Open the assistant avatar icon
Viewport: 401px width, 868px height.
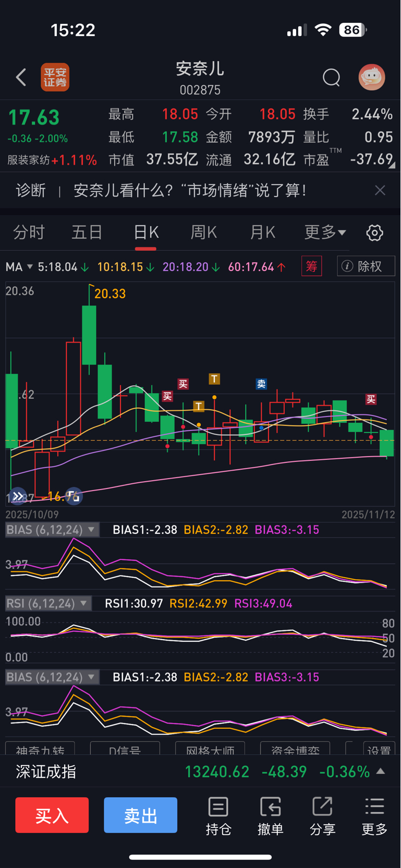pos(372,77)
